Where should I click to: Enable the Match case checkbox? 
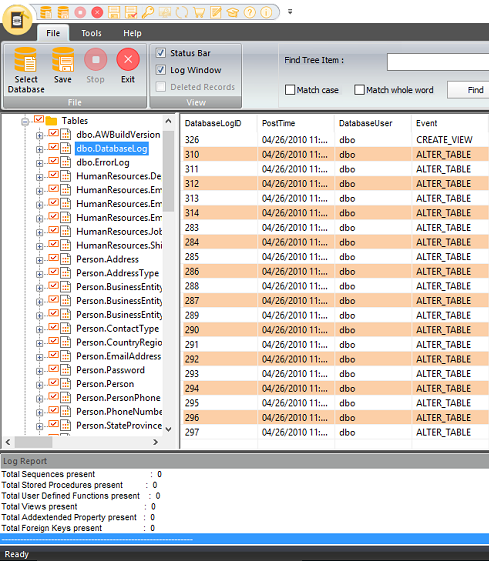(290, 90)
